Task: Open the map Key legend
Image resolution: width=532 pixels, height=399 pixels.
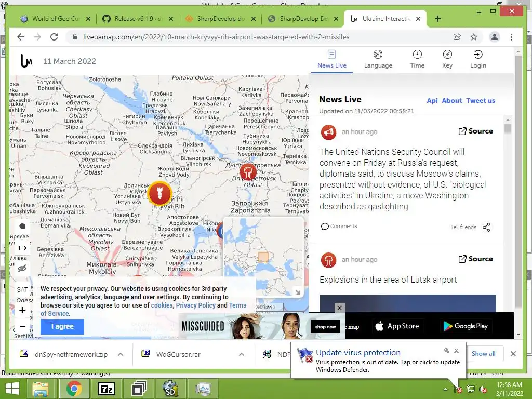Action: pyautogui.click(x=447, y=59)
